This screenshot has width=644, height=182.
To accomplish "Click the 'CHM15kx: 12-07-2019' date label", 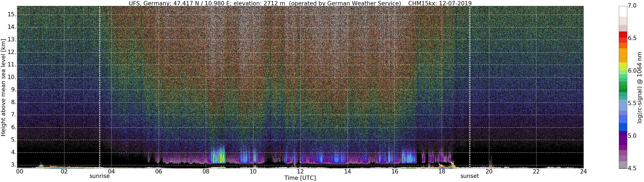I will pos(440,3).
